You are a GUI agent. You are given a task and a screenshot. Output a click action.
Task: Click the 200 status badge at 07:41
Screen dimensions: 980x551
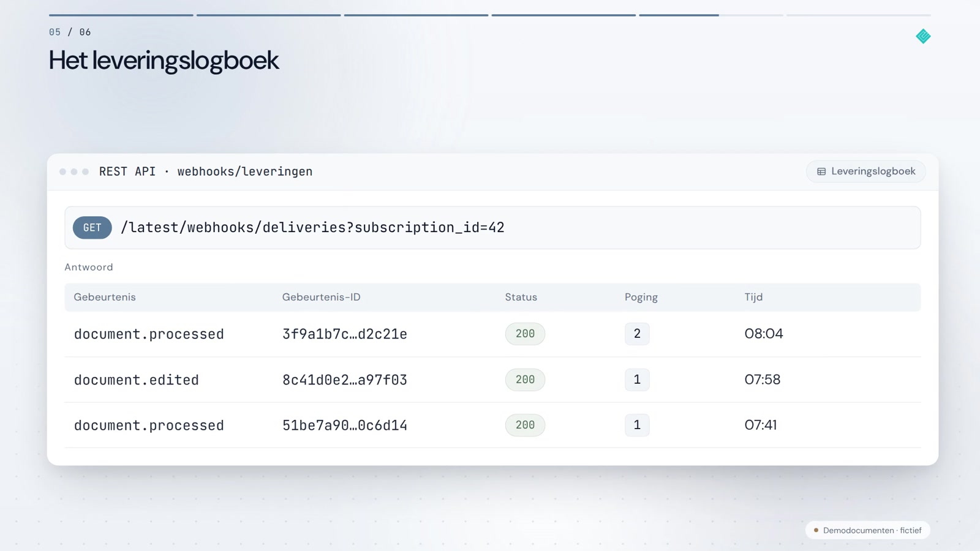[x=525, y=425]
